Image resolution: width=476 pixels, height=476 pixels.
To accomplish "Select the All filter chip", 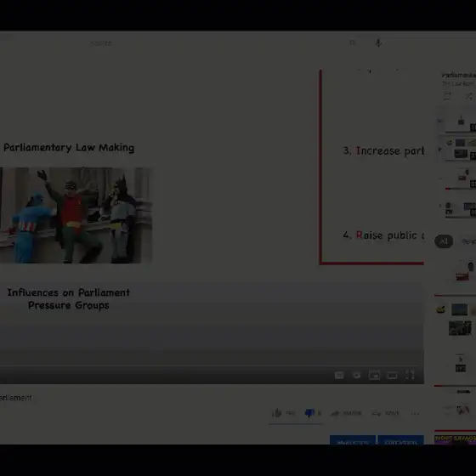I will [444, 241].
